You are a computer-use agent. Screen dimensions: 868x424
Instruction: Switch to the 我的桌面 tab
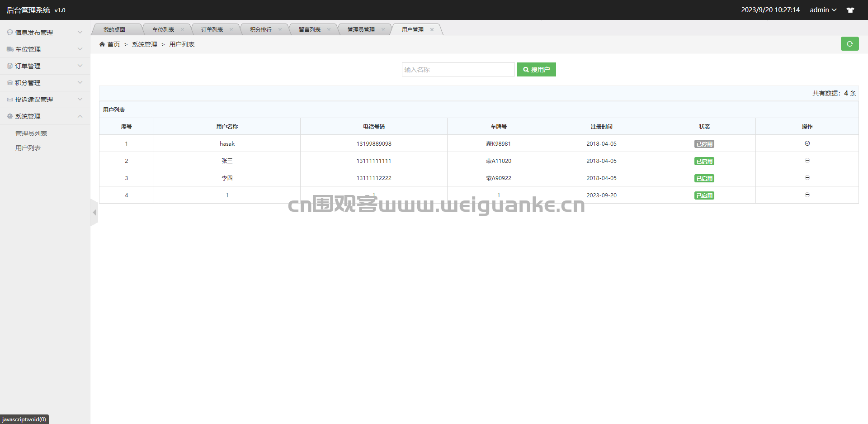pyautogui.click(x=114, y=29)
